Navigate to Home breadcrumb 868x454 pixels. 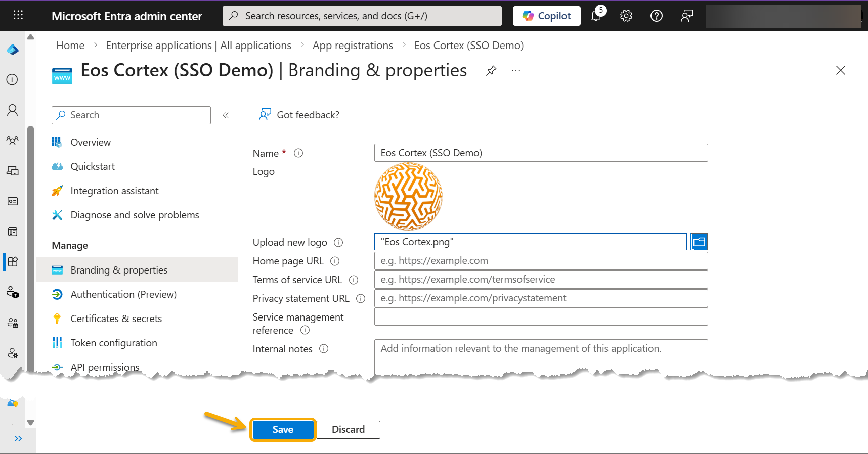pyautogui.click(x=70, y=46)
